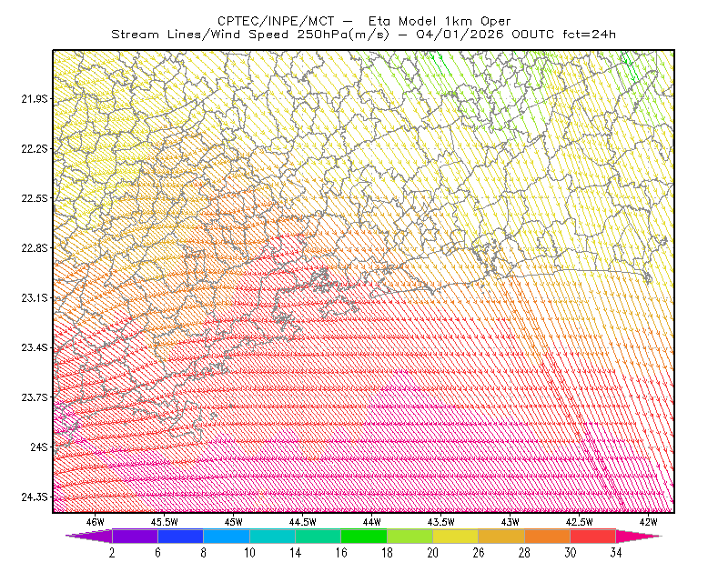The height and width of the screenshot is (562, 728).
Task: Click the dark blue 6-8 legend segment
Action: 180,536
